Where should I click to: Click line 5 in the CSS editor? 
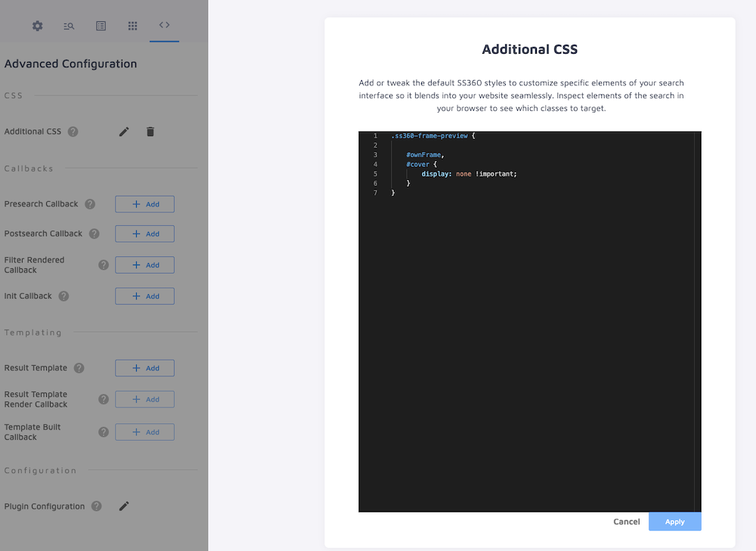point(454,173)
